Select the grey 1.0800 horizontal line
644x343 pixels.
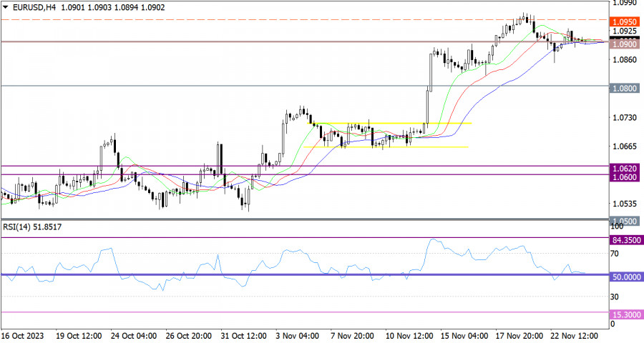[x=304, y=86]
